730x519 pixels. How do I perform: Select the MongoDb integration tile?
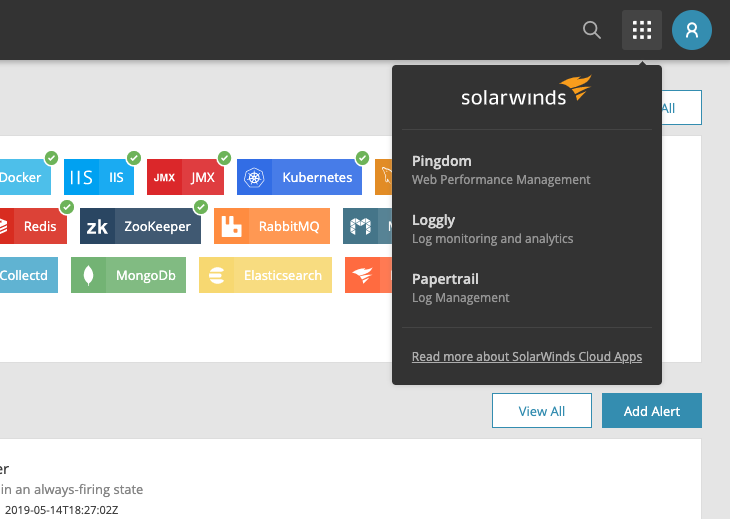click(x=128, y=275)
